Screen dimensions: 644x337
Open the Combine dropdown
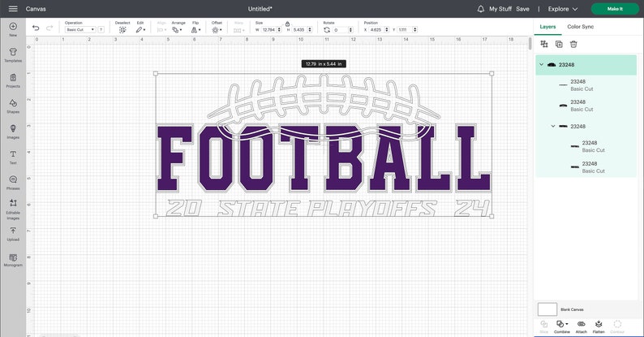pos(561,326)
